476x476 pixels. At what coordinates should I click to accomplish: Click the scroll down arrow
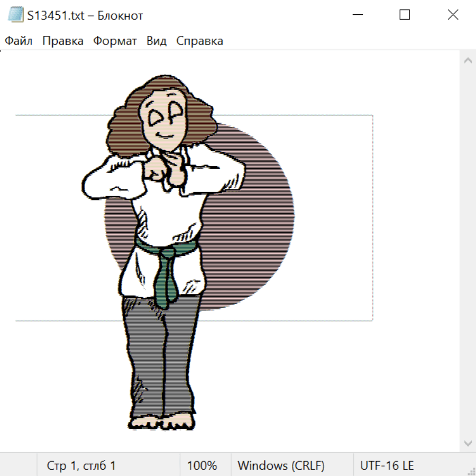[x=468, y=443]
